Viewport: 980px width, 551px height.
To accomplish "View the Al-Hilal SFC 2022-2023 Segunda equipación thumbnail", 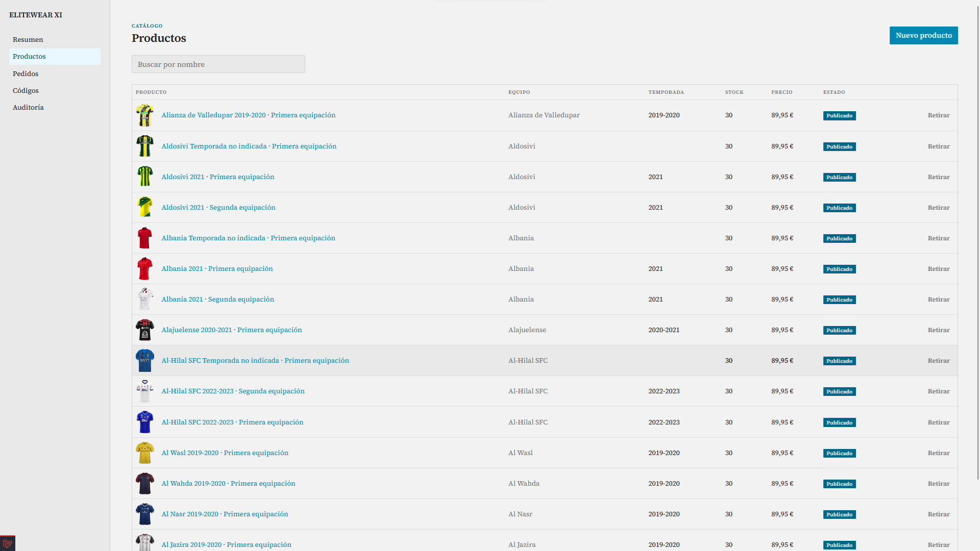I will [145, 391].
